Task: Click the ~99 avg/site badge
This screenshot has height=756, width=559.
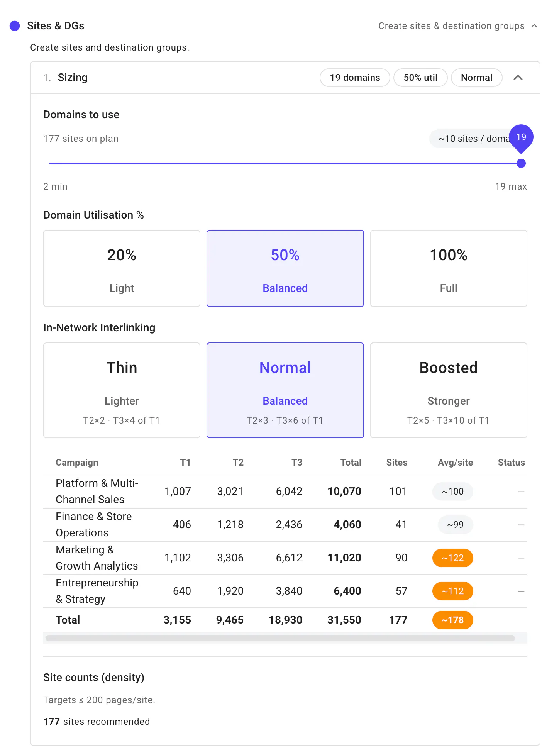Action: [456, 525]
